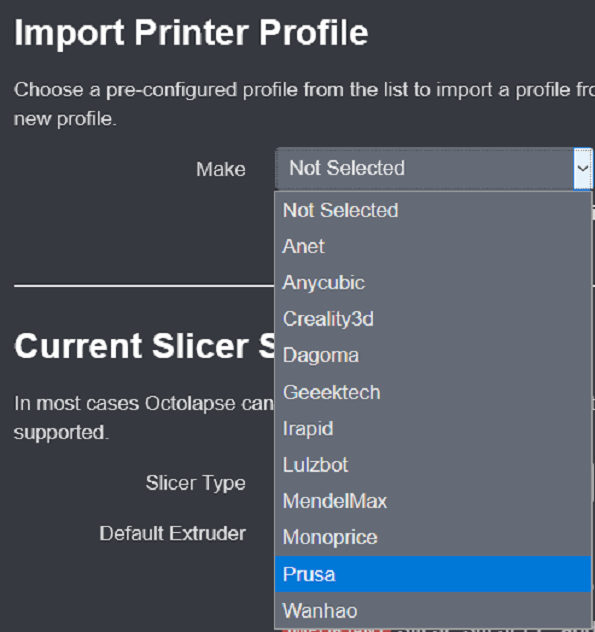The width and height of the screenshot is (595, 632).
Task: Click the Make field label
Action: [x=221, y=169]
